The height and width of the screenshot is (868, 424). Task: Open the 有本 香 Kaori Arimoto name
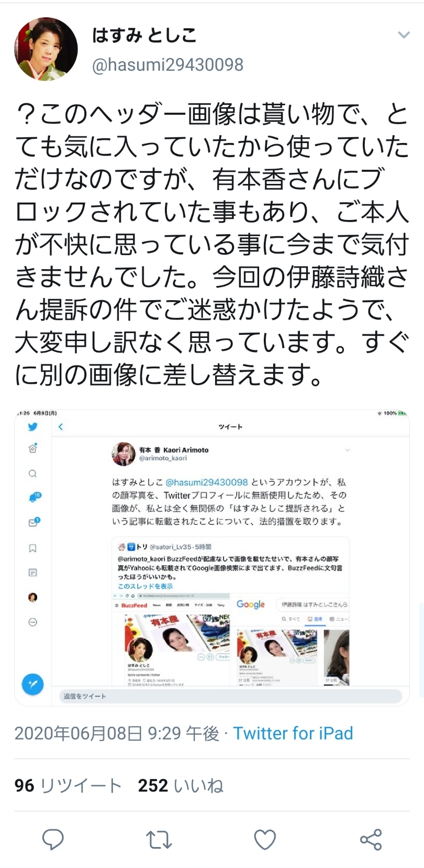(x=174, y=449)
